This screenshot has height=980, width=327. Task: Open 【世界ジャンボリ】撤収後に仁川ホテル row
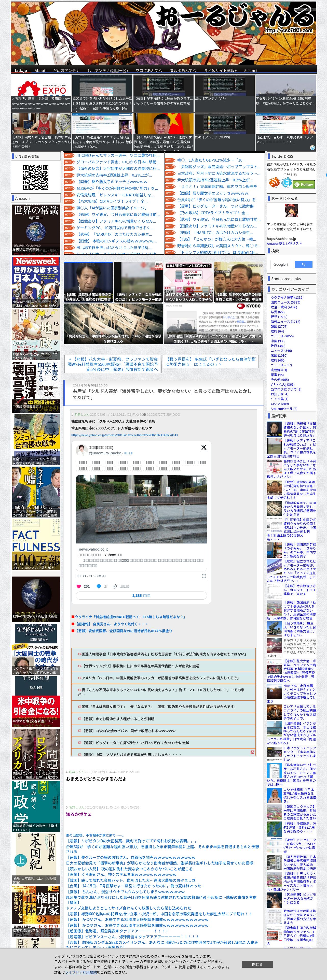pos(164,666)
